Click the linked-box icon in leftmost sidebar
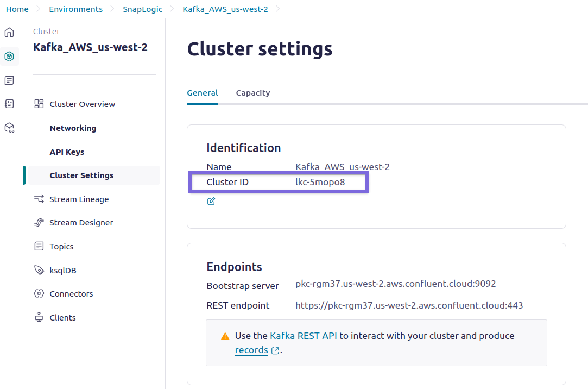This screenshot has width=588, height=389. (9, 127)
